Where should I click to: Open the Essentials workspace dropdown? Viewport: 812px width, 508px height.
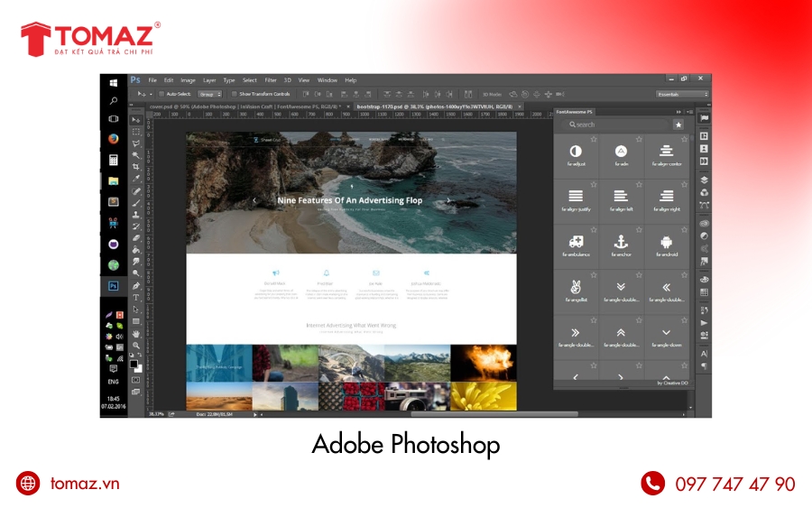click(681, 94)
